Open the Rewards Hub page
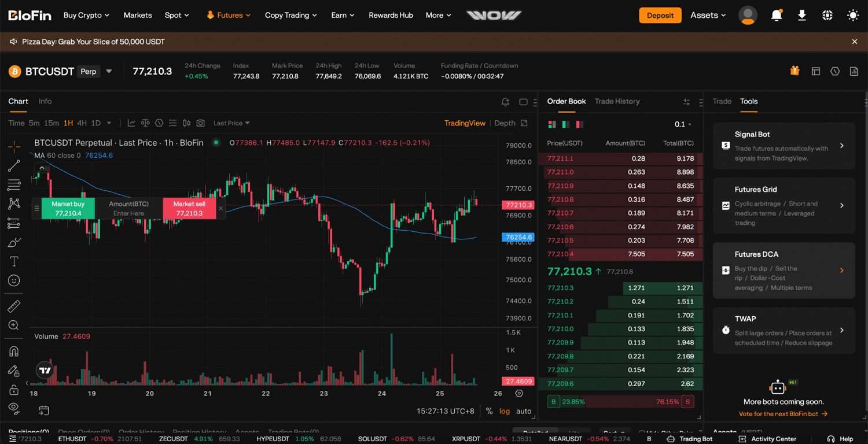 391,16
